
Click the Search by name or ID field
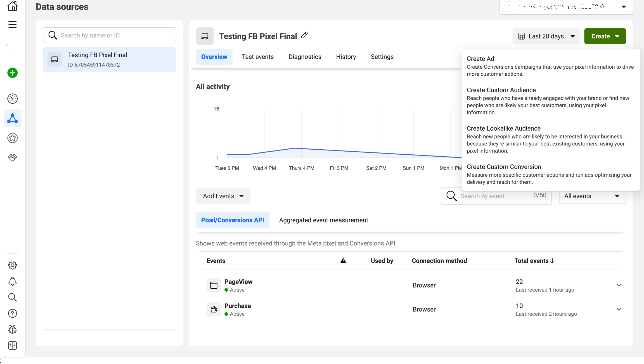[x=110, y=35]
